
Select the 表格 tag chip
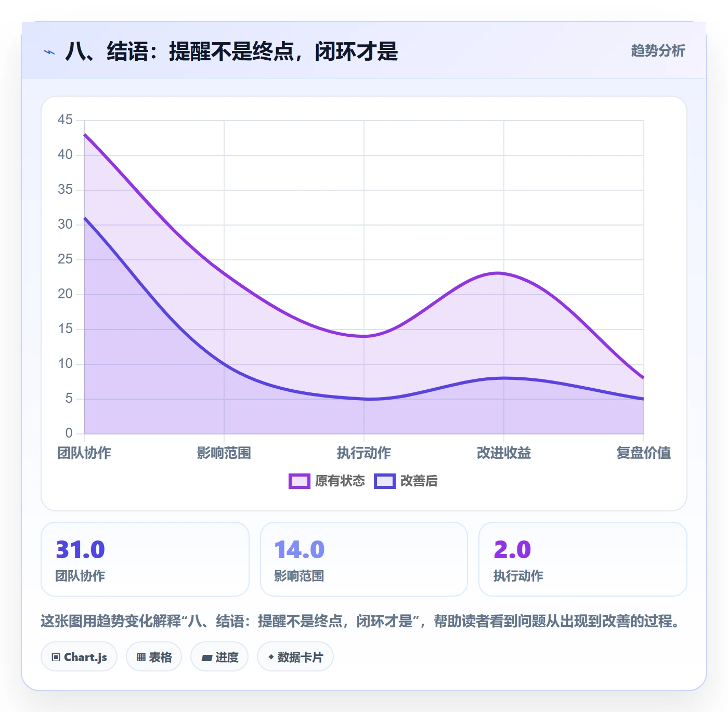pos(154,657)
